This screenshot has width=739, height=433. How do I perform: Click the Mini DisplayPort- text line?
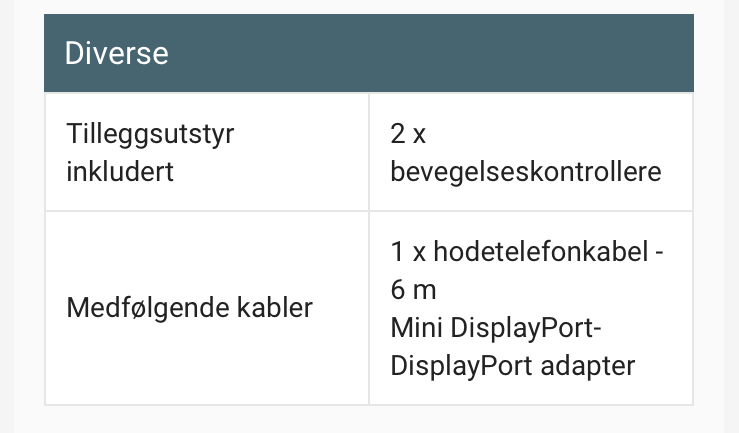496,328
